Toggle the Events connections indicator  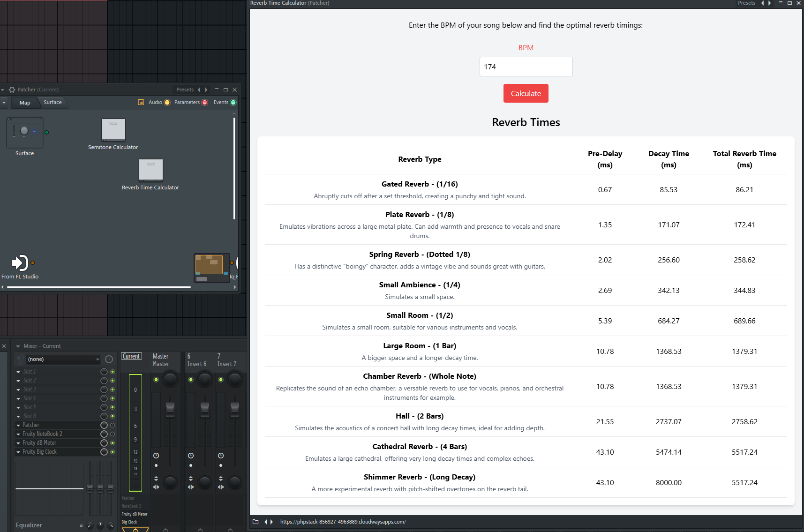click(233, 102)
